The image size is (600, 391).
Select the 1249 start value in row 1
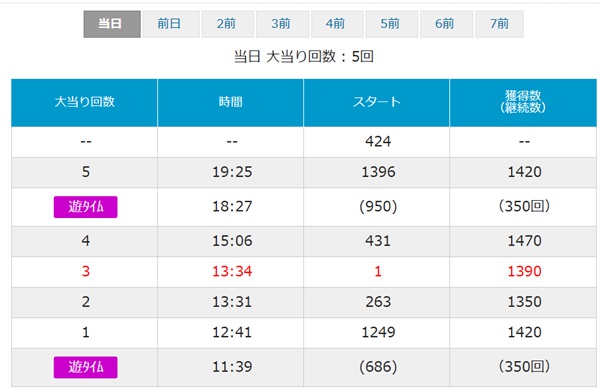point(378,332)
